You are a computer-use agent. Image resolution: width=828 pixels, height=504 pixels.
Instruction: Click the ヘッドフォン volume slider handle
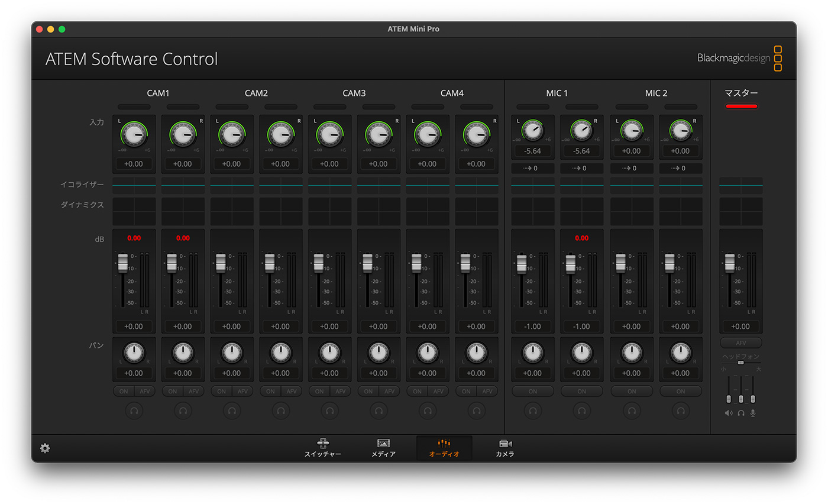pyautogui.click(x=740, y=363)
